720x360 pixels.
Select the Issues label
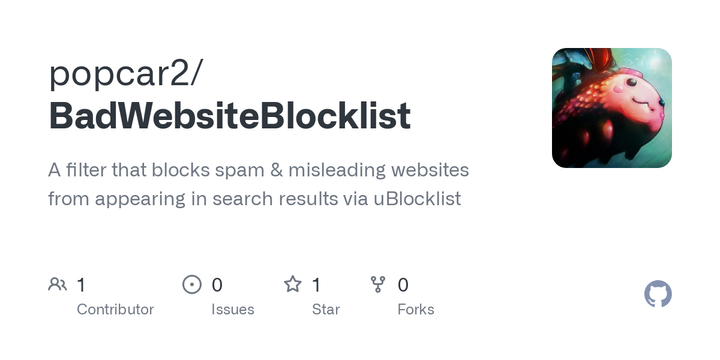tap(233, 309)
